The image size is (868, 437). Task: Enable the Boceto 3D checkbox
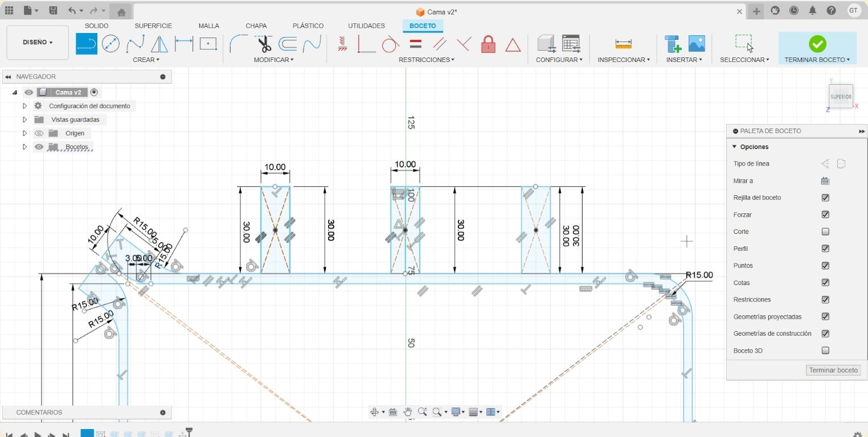pos(825,351)
